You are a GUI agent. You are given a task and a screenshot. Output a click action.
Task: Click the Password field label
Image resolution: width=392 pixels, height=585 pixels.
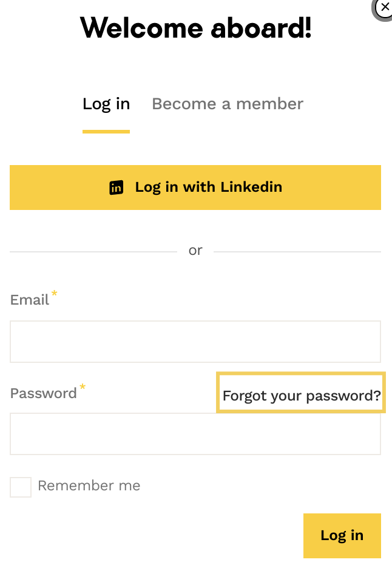(44, 393)
